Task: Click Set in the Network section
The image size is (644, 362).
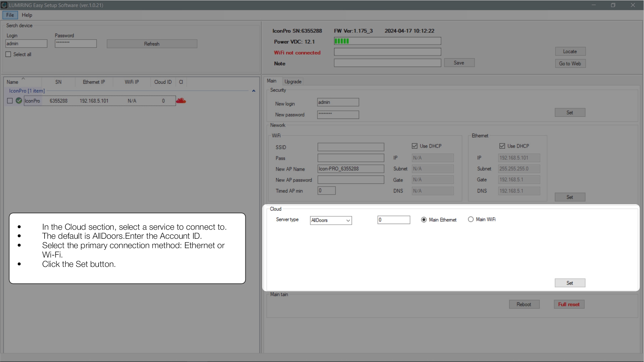Action: (x=570, y=197)
